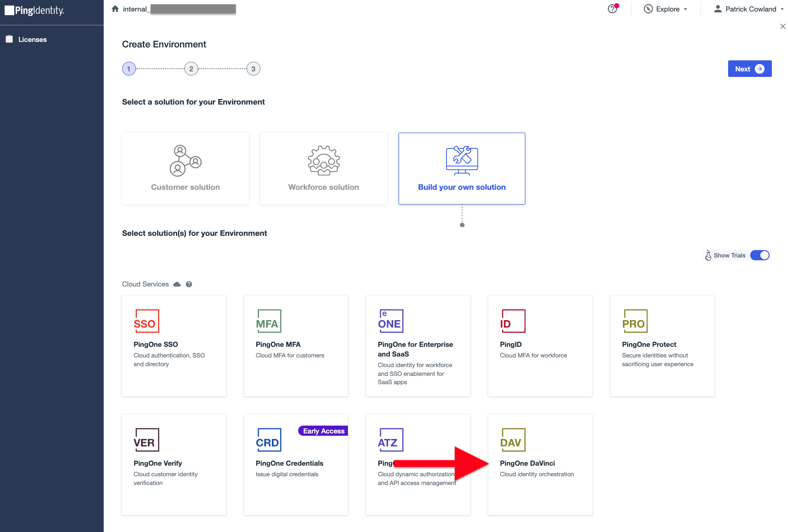Select the PingOne Protect card
The height and width of the screenshot is (532, 788).
point(662,346)
